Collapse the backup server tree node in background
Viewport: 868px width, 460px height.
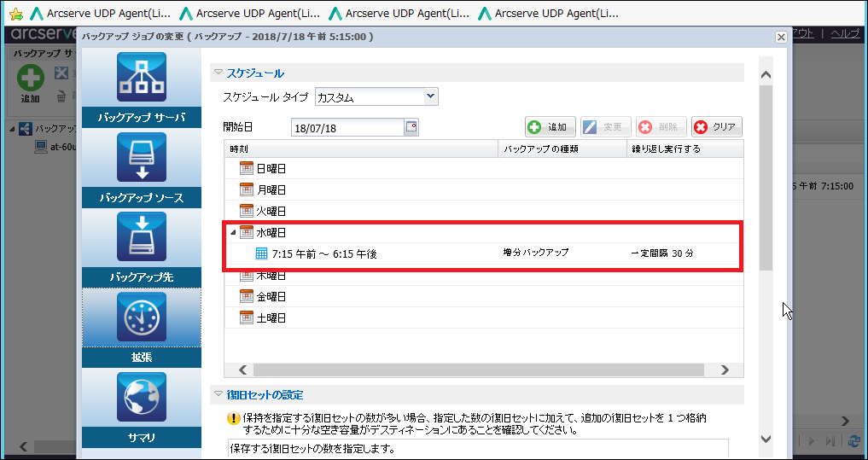[12, 129]
